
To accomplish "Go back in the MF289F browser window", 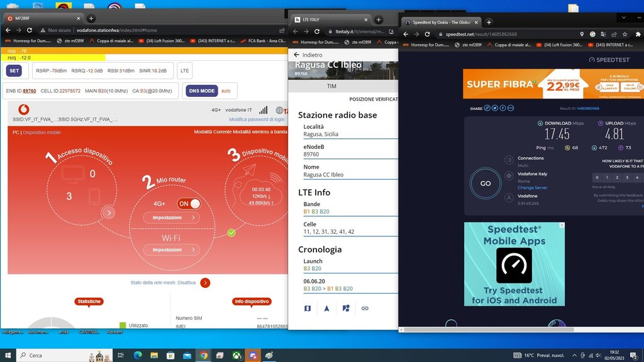I will [8, 30].
